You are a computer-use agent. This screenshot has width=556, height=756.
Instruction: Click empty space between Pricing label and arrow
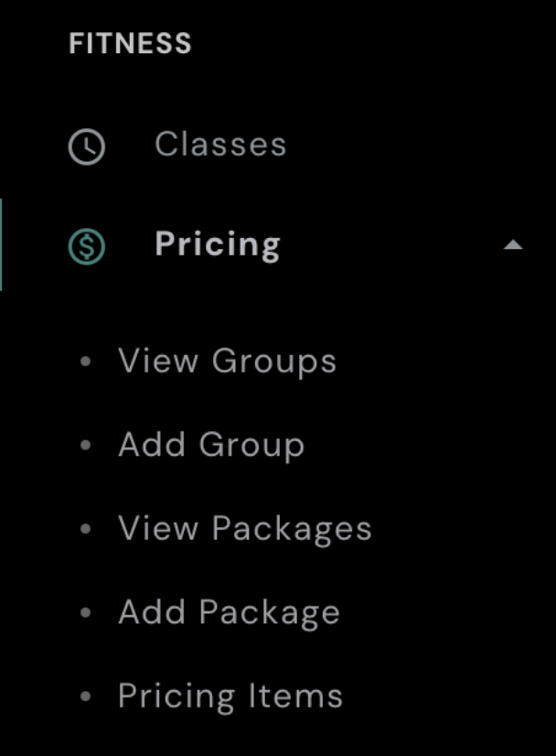[x=393, y=245]
